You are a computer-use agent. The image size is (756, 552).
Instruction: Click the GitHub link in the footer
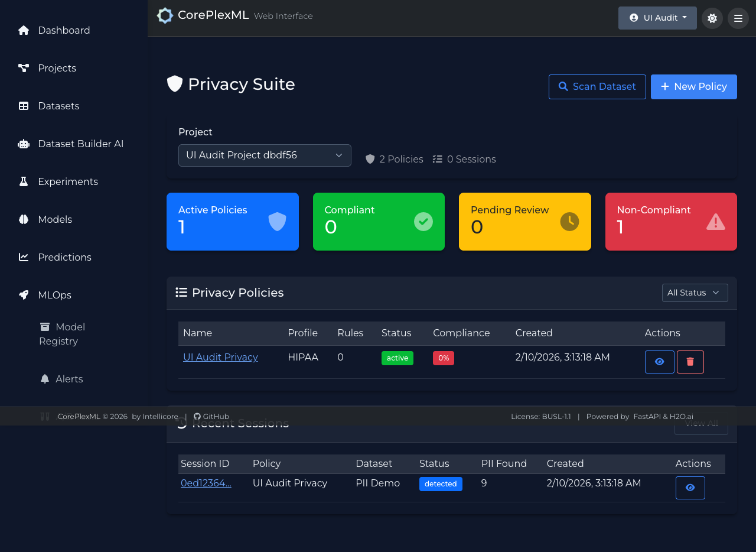pyautogui.click(x=211, y=416)
